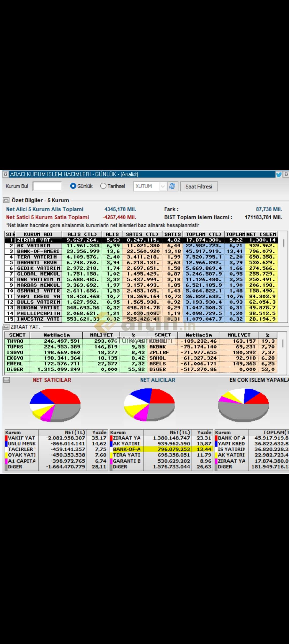Select the GLOBAL MENKUL row
This screenshot has height=644, width=289.
coord(141,274)
